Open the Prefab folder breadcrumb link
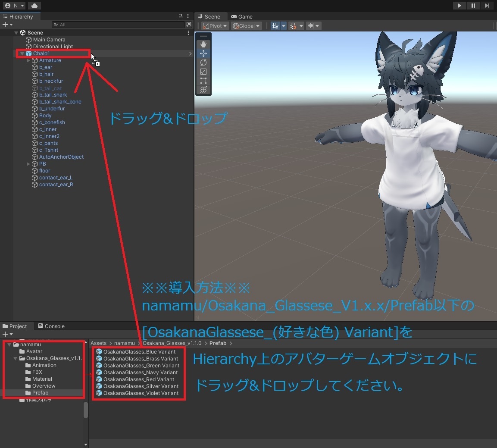 click(218, 343)
